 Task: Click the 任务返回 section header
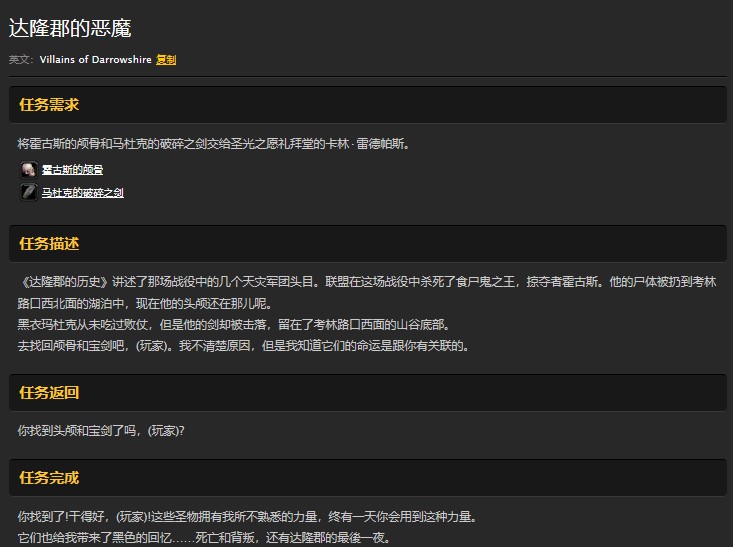click(367, 393)
